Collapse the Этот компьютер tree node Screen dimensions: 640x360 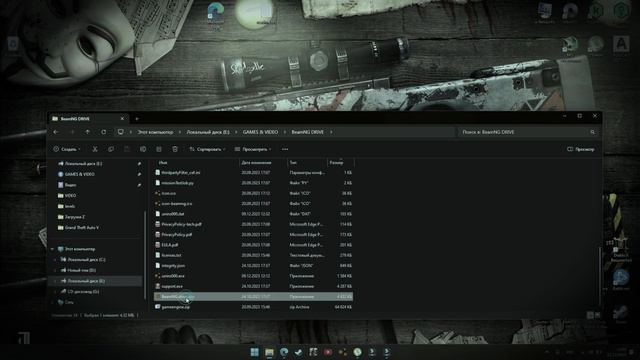53,249
